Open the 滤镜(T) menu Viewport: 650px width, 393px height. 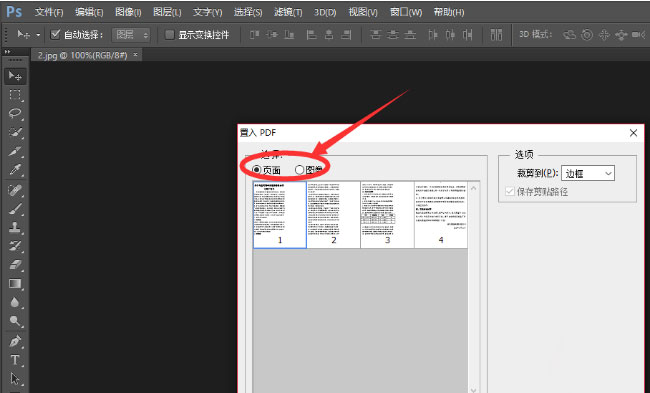[288, 12]
